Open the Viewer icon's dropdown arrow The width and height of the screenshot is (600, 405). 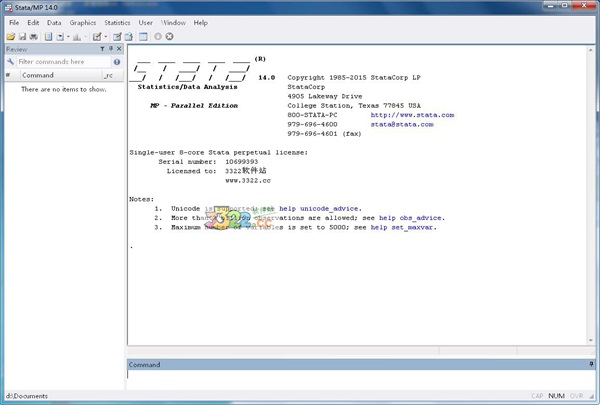(68, 37)
